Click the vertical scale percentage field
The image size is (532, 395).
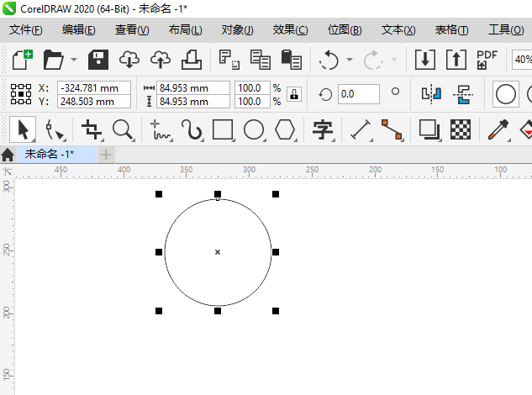(252, 102)
